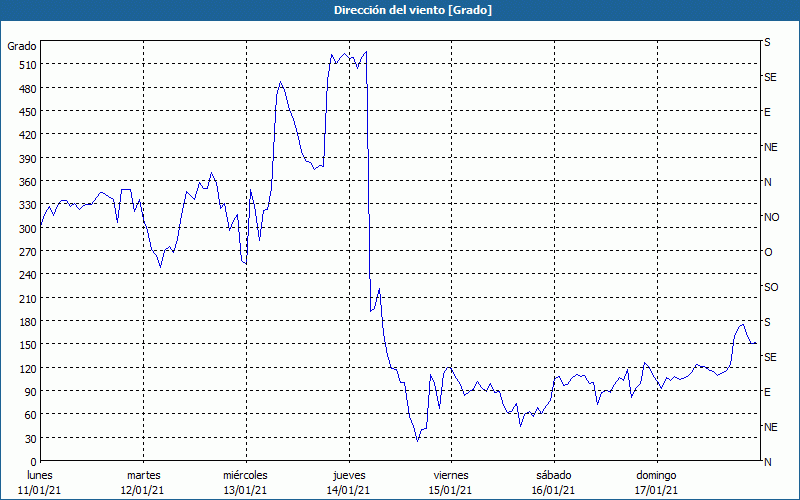
Task: Click the 'SO' compass label on right axis
Action: point(771,287)
